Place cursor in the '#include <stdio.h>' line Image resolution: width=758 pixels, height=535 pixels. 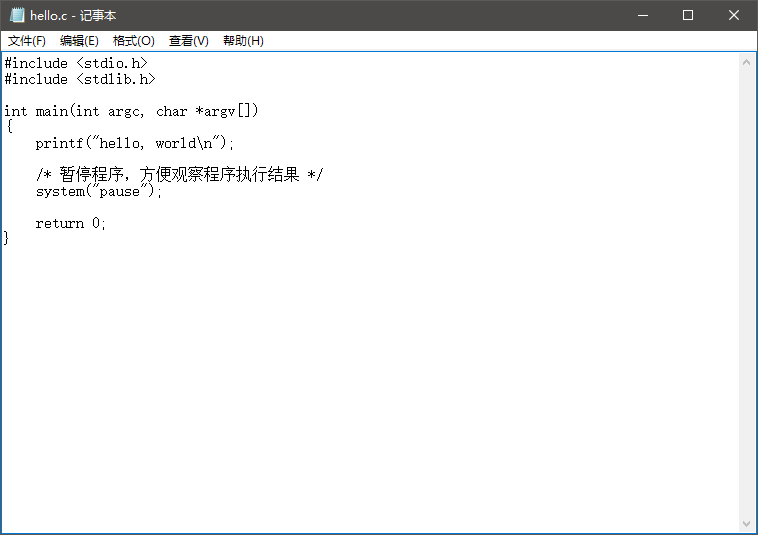(76, 63)
